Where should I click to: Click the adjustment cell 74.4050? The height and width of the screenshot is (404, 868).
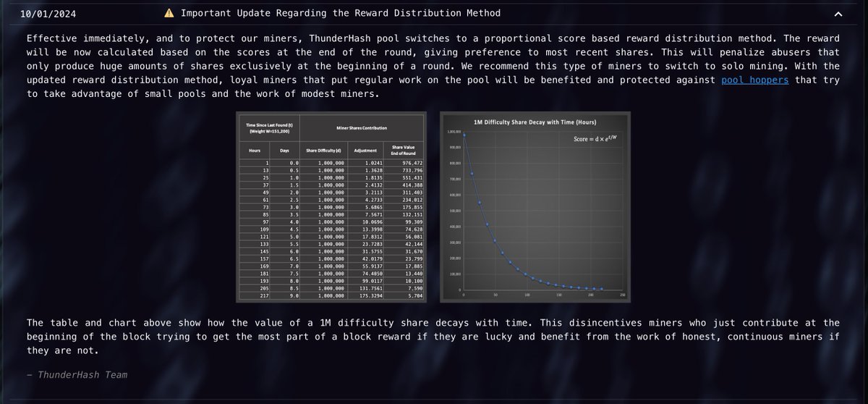click(373, 274)
